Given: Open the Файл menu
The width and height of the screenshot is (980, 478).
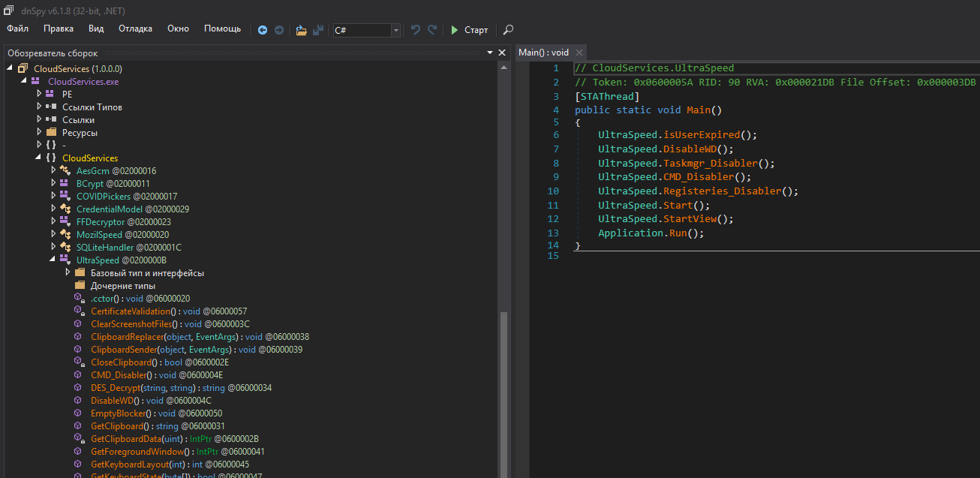Looking at the screenshot, I should point(17,29).
